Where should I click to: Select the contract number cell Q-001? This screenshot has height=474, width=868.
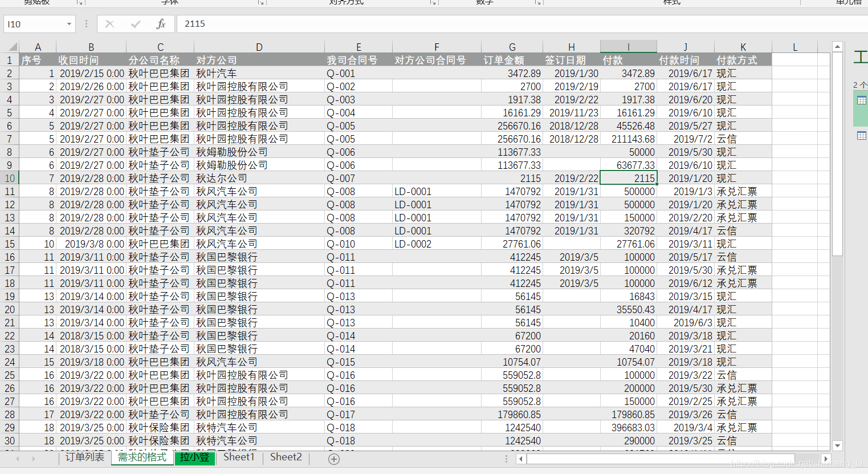[x=358, y=73]
